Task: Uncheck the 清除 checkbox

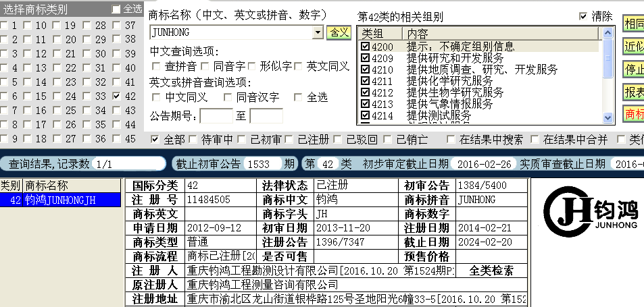Action: [x=583, y=16]
